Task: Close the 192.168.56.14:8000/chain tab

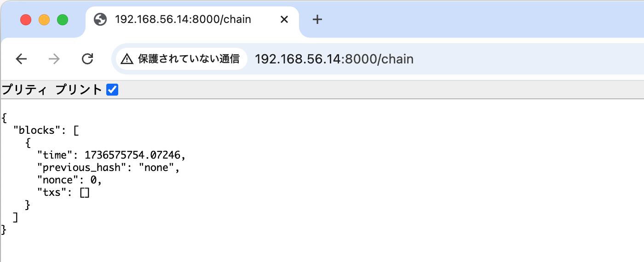Action: tap(284, 19)
